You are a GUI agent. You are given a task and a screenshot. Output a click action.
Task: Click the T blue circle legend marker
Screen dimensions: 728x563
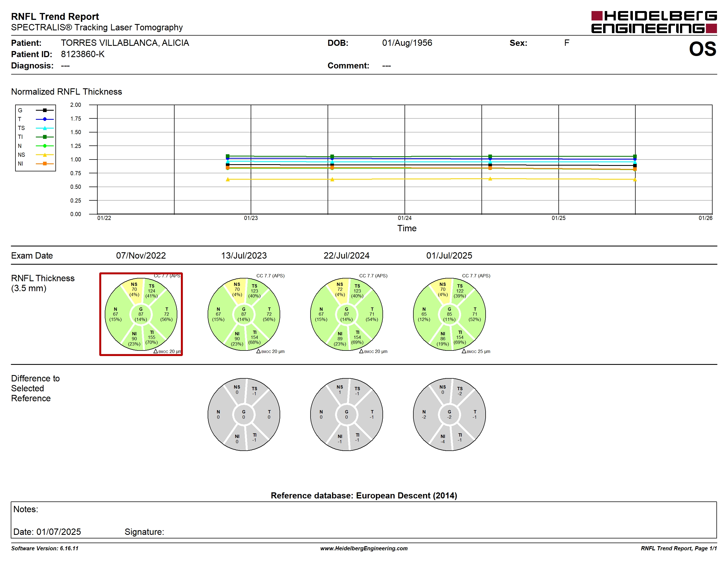(45, 119)
